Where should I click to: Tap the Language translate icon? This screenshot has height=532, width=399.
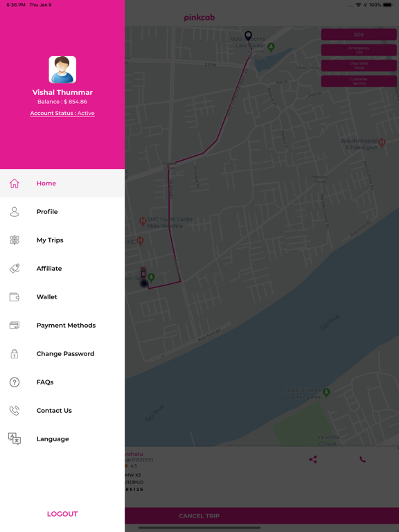pos(15,438)
